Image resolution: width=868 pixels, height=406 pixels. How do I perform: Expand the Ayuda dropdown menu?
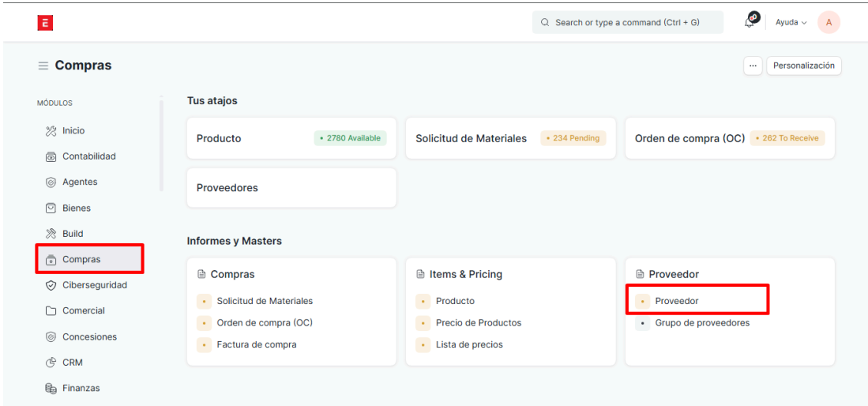pyautogui.click(x=791, y=22)
